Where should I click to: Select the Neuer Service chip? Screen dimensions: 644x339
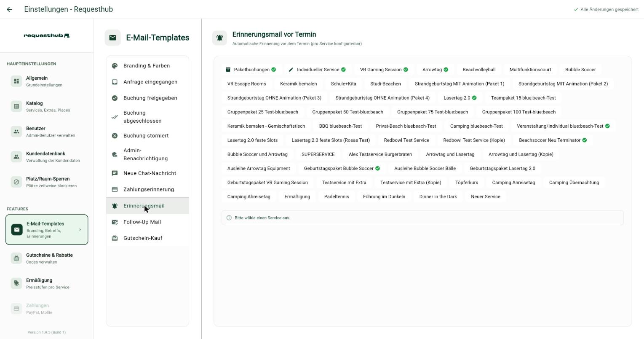pyautogui.click(x=486, y=196)
